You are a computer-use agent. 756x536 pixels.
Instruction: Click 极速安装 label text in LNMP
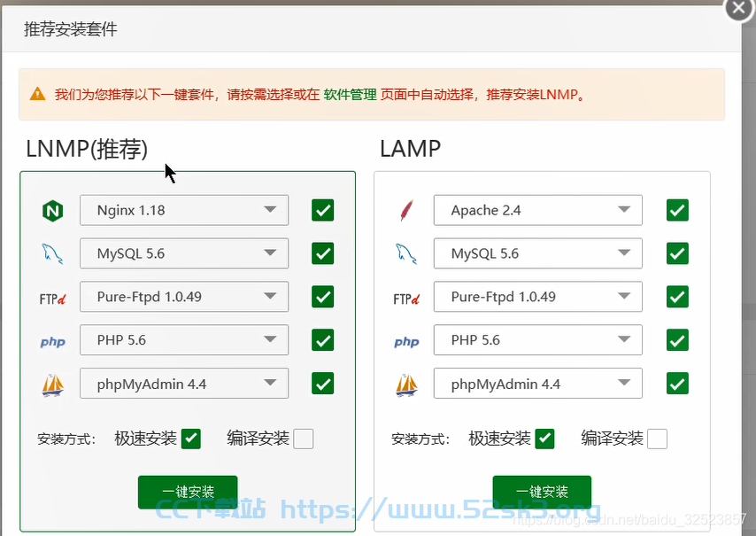pos(145,439)
